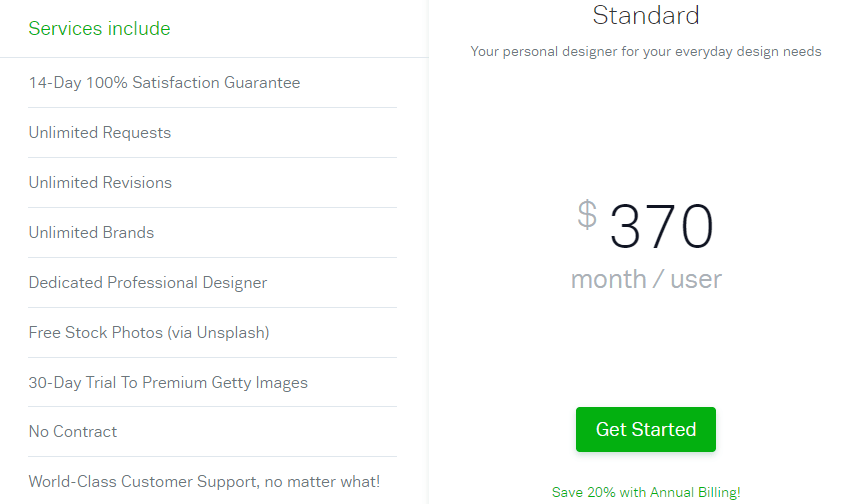The height and width of the screenshot is (504, 859).
Task: Click the 370 price figure
Action: (661, 226)
